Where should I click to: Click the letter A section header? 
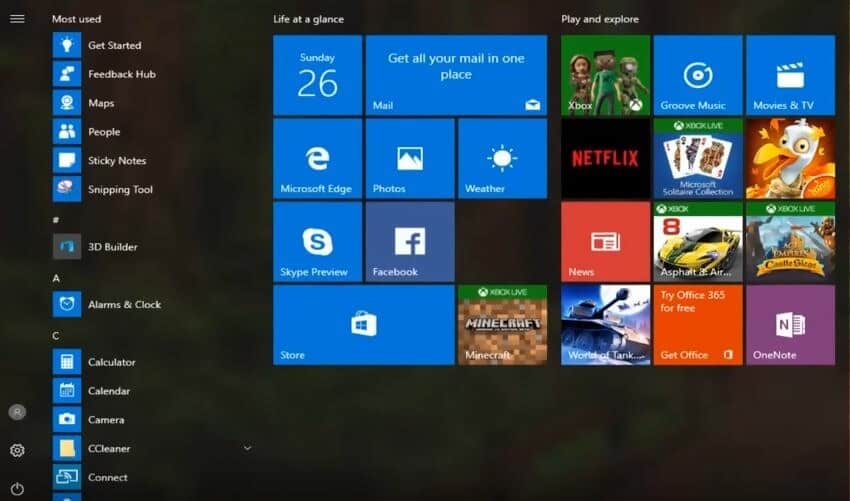tap(56, 278)
